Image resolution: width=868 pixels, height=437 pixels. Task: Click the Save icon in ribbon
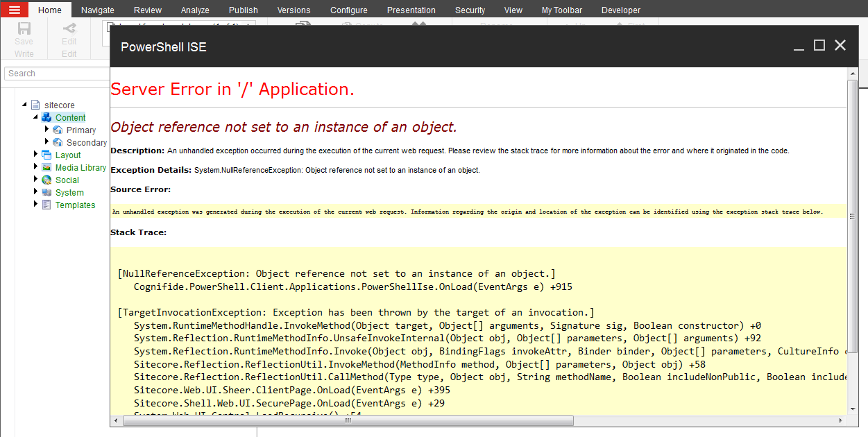pyautogui.click(x=24, y=29)
